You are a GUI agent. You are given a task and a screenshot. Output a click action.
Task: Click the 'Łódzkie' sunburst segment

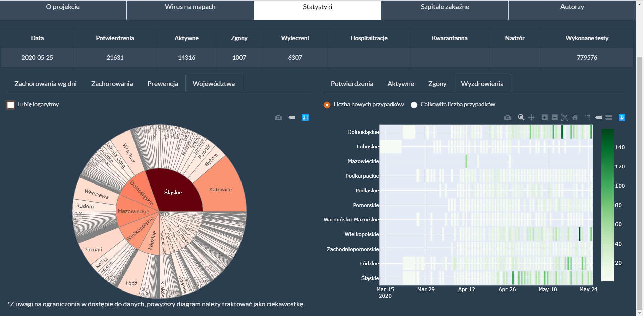[x=153, y=240]
